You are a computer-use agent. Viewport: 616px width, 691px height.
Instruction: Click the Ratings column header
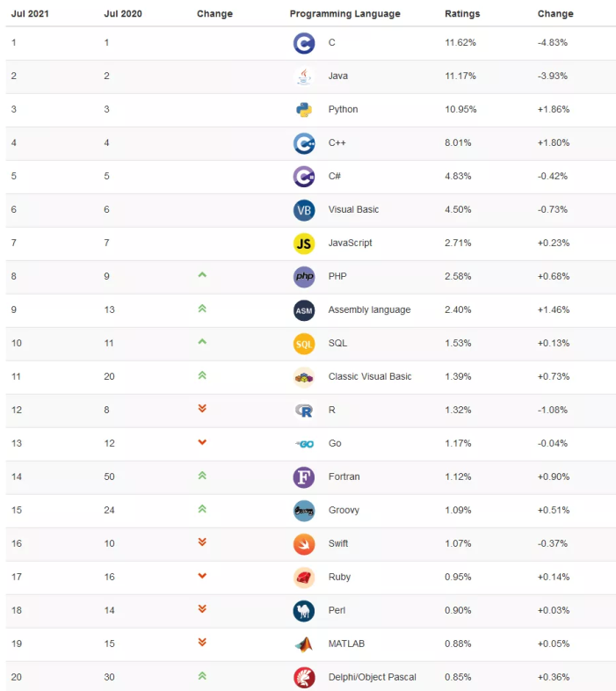[462, 14]
